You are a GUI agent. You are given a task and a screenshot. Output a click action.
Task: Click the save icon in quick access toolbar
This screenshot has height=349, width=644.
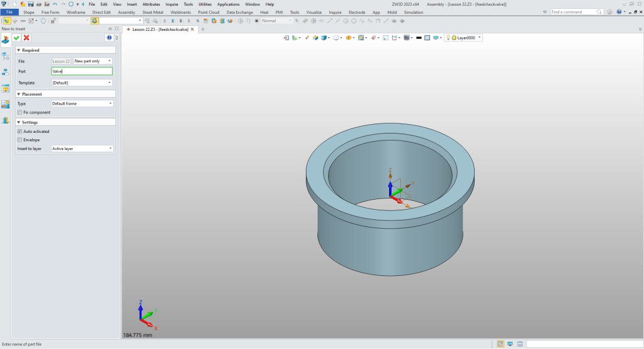(30, 4)
